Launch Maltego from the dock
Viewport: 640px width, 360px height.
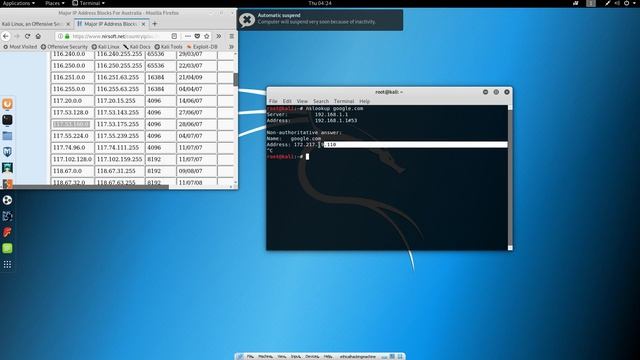(x=7, y=200)
